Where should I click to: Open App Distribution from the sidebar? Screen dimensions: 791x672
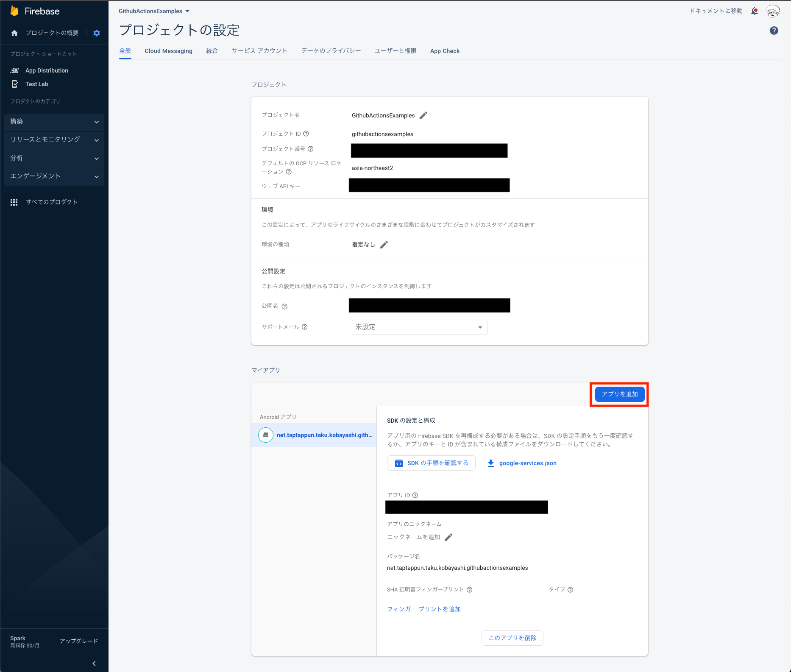47,70
